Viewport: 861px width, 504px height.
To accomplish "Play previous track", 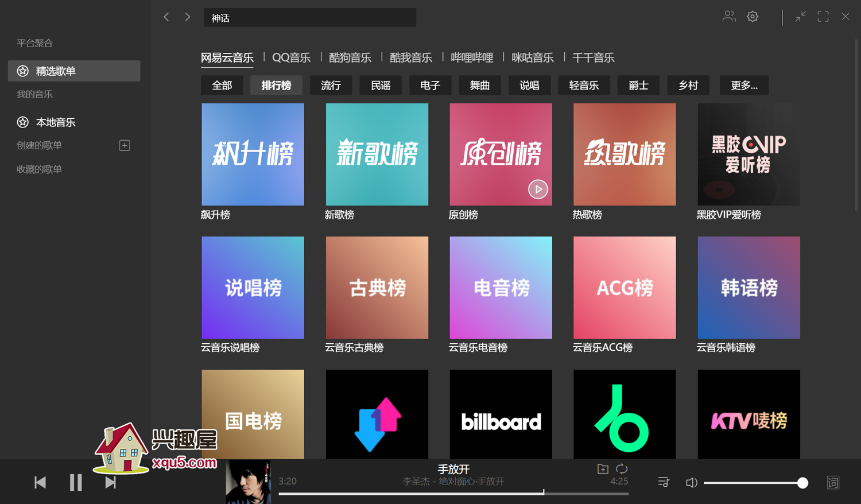I will coord(40,483).
